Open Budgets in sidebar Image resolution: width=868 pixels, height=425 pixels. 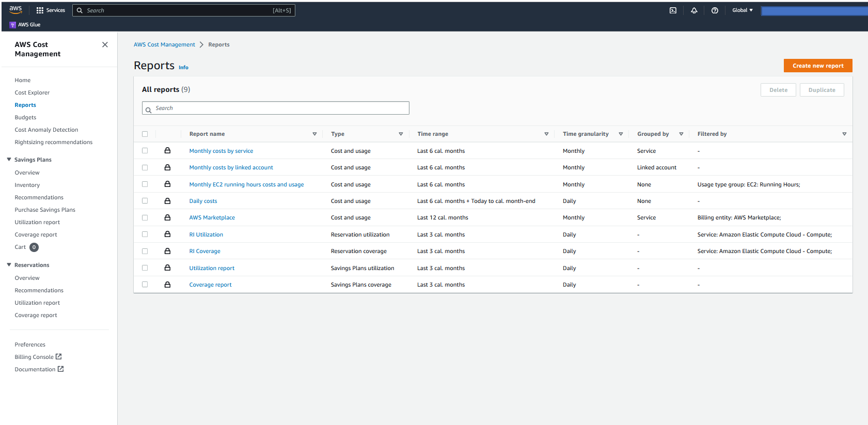tap(25, 117)
